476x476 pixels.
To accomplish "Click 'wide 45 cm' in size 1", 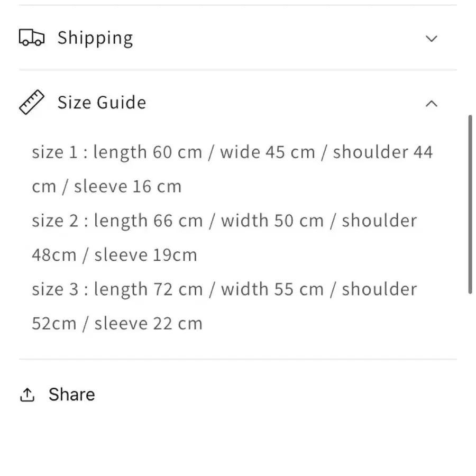I will [268, 152].
